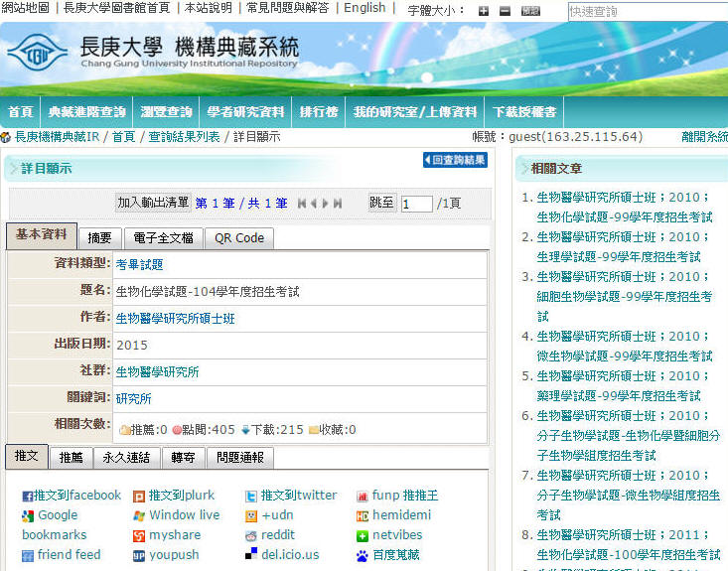Share post to plurk
Viewport: 728px width, 571px height.
(174, 496)
